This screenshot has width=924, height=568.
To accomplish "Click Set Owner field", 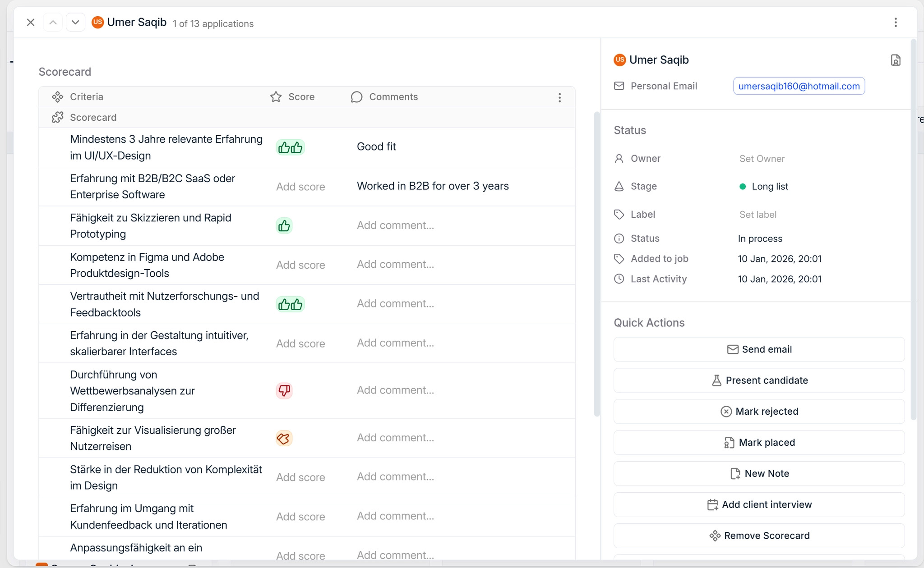I will [x=762, y=159].
